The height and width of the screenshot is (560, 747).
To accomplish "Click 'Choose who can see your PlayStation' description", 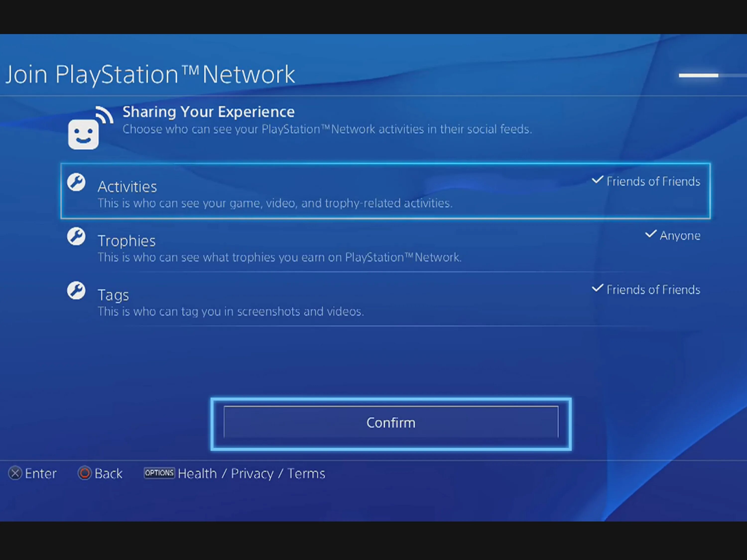I will [327, 129].
